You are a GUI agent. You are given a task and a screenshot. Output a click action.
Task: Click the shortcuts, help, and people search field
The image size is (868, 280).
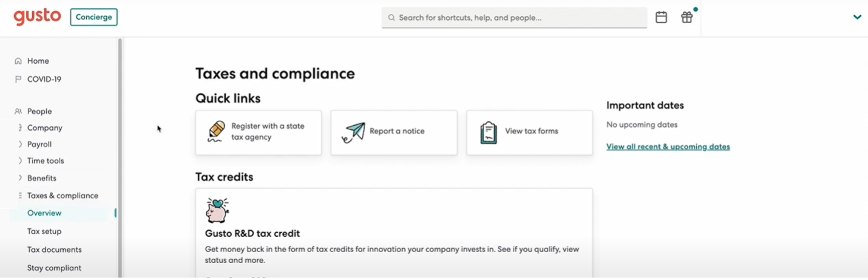(x=514, y=18)
